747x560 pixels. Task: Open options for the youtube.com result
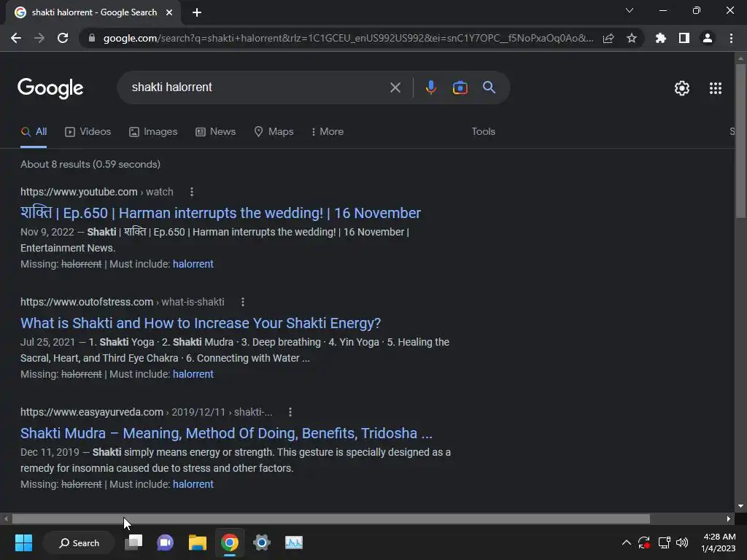pos(192,192)
